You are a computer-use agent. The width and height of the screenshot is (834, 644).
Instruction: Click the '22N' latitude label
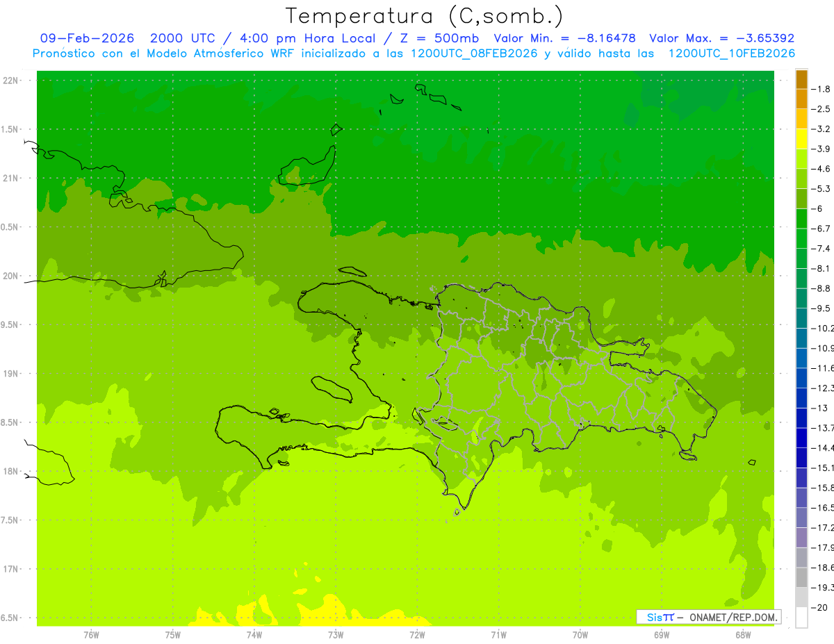coord(11,81)
